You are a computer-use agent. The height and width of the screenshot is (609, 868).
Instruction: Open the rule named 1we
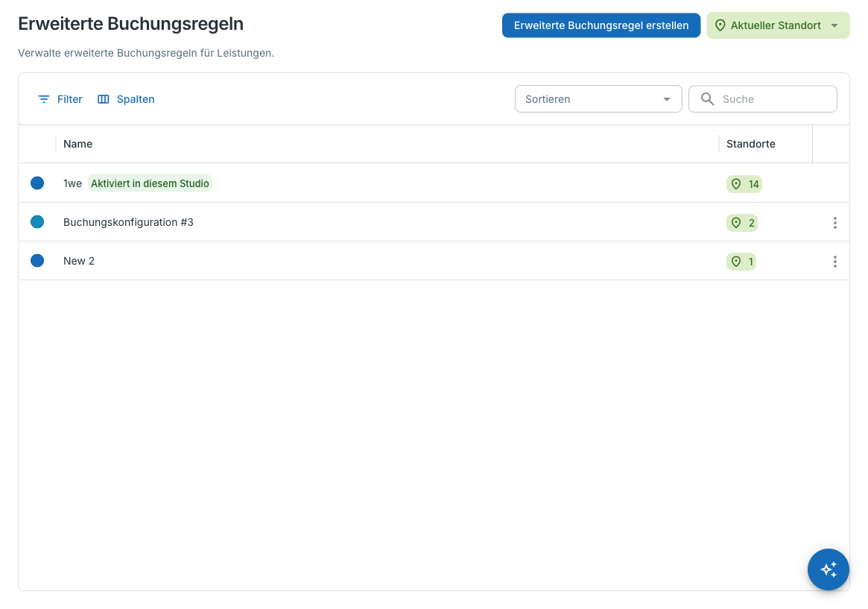(x=72, y=183)
